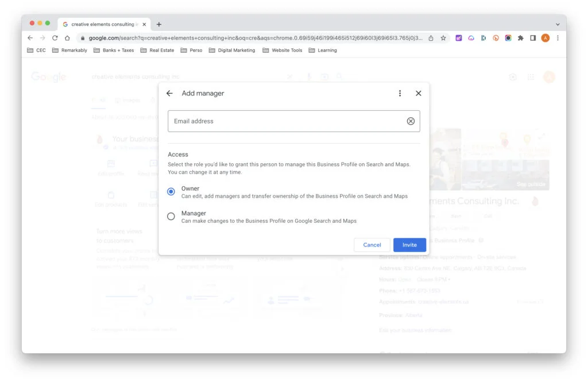This screenshot has width=588, height=382.
Task: Open the Google account avatar on the page
Action: pyautogui.click(x=550, y=77)
